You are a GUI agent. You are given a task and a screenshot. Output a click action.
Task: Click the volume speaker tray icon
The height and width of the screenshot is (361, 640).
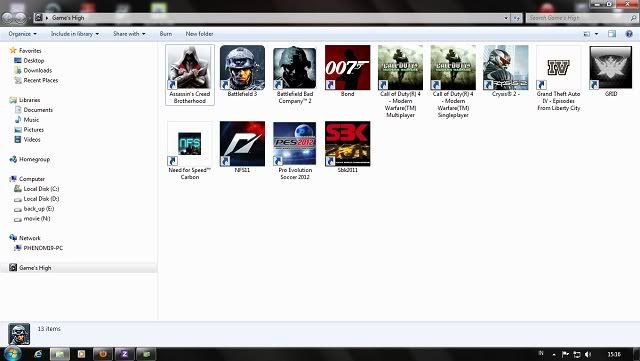(588, 354)
